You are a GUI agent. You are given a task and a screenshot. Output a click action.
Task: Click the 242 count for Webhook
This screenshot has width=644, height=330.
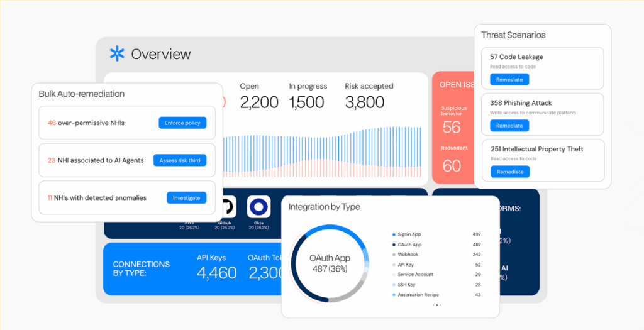click(477, 255)
